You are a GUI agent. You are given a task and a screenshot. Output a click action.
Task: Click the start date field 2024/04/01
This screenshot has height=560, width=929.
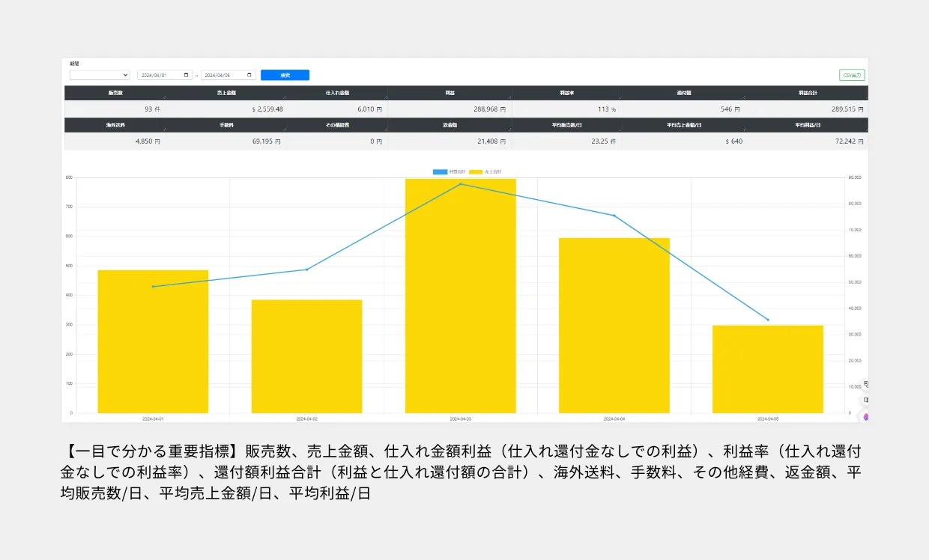coord(157,76)
